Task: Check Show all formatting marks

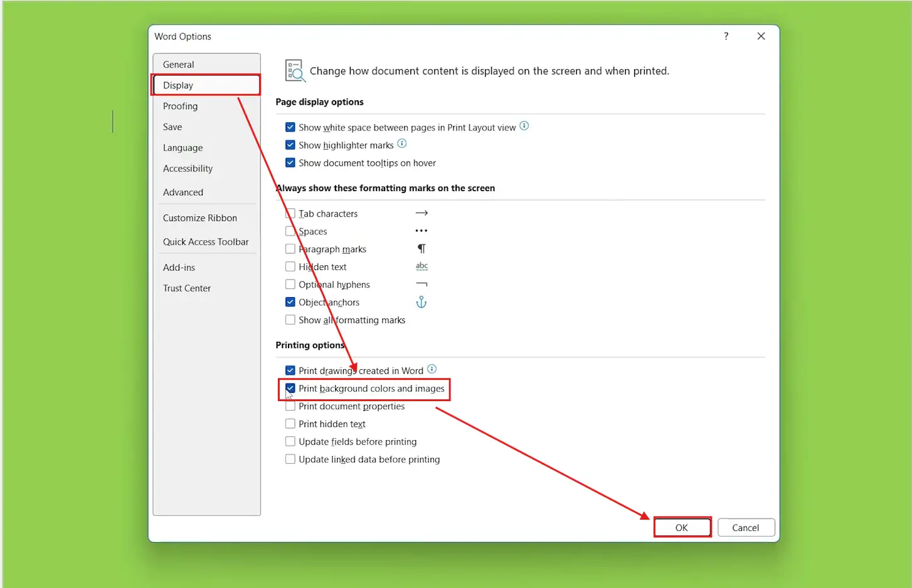Action: pos(290,320)
